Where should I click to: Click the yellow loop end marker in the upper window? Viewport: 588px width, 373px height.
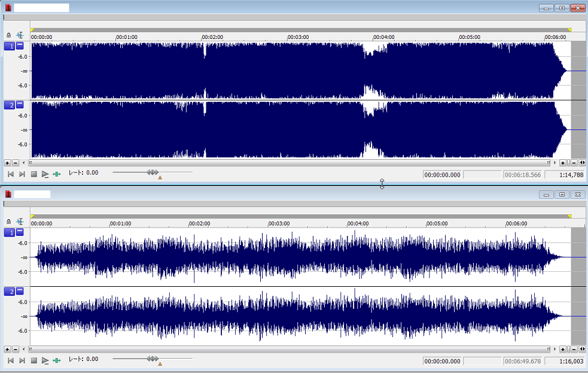[x=569, y=30]
